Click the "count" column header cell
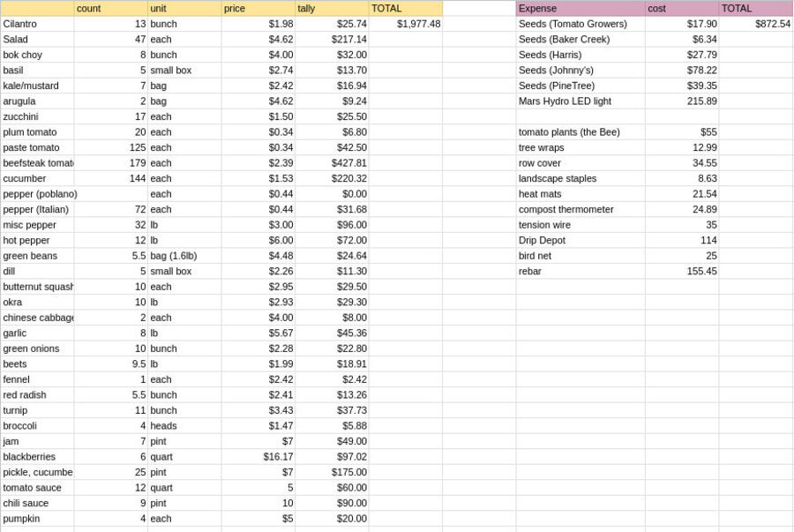This screenshot has width=794, height=532. (x=110, y=8)
